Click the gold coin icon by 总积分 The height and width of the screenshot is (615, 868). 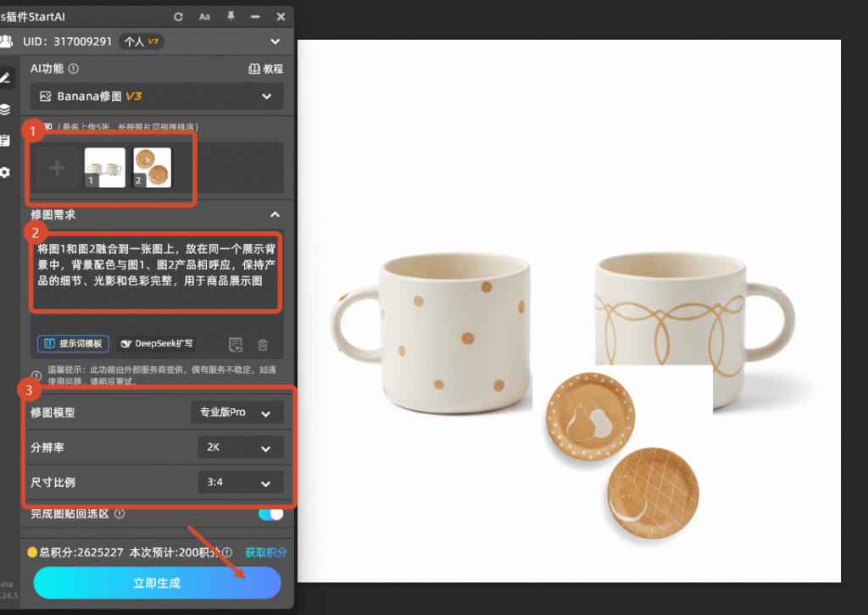click(32, 552)
